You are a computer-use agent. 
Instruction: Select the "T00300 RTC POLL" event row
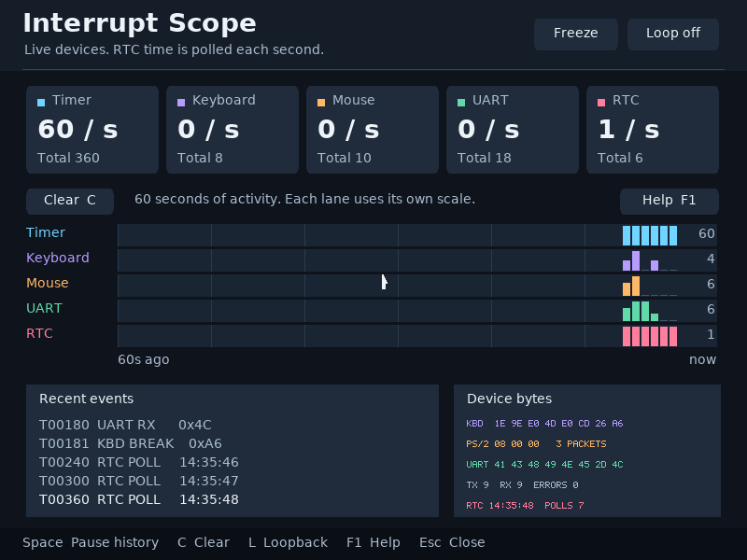[139, 481]
